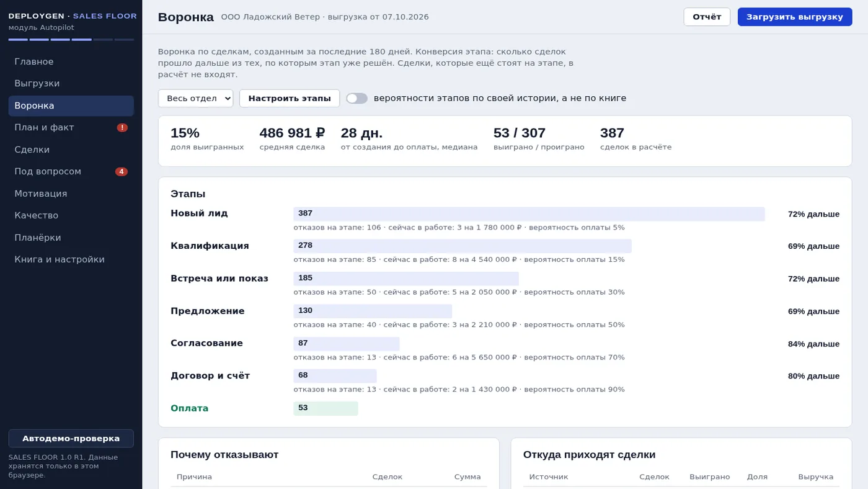Click the Выиграно column header

[x=709, y=477]
